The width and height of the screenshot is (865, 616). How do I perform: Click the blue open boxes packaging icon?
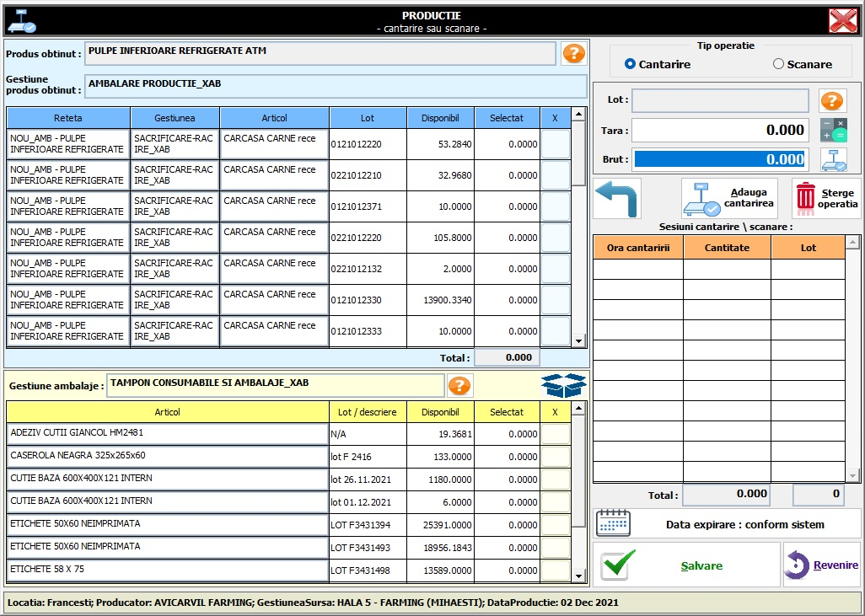tap(563, 385)
